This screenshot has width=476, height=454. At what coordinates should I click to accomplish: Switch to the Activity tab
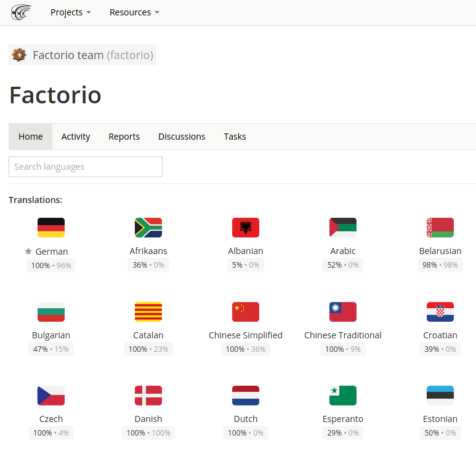point(76,137)
